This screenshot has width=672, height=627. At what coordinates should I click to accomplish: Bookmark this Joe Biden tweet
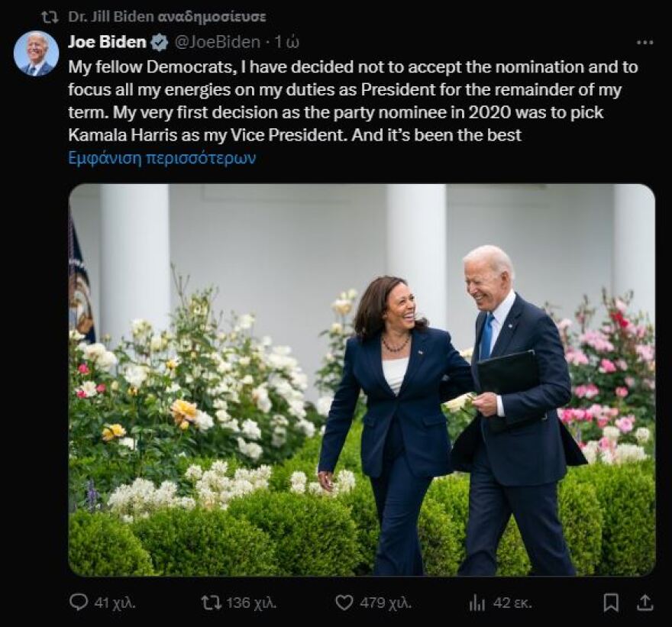point(611,603)
